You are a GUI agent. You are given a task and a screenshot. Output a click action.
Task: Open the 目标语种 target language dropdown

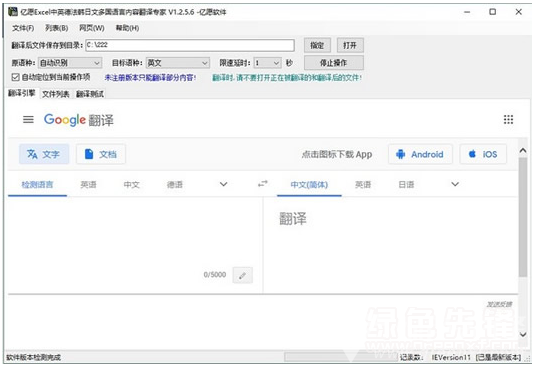(177, 63)
